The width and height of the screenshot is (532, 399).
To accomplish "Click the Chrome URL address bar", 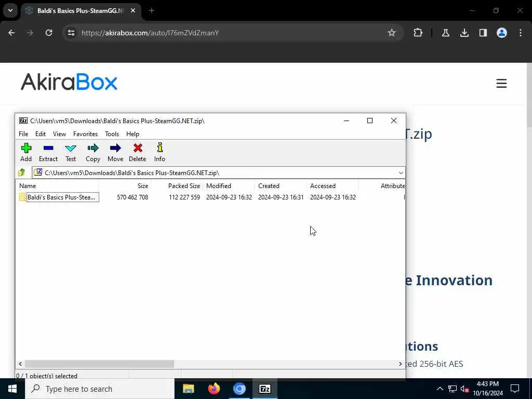I will 233,33.
